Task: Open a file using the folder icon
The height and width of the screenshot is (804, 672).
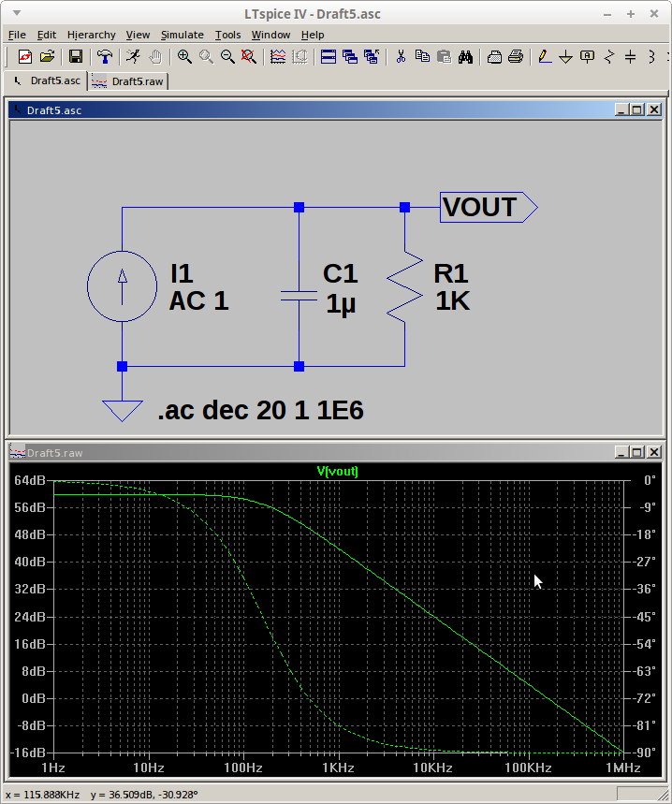Action: pos(47,56)
